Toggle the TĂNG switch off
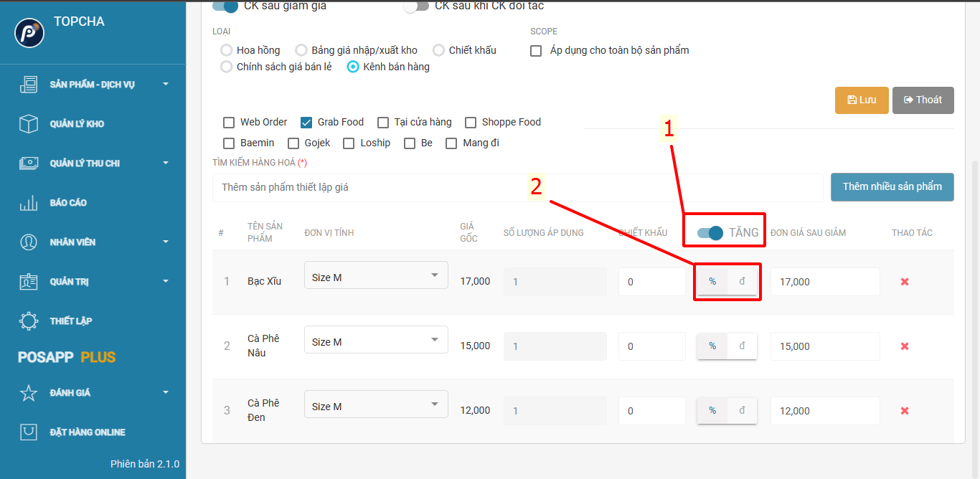 (x=710, y=232)
